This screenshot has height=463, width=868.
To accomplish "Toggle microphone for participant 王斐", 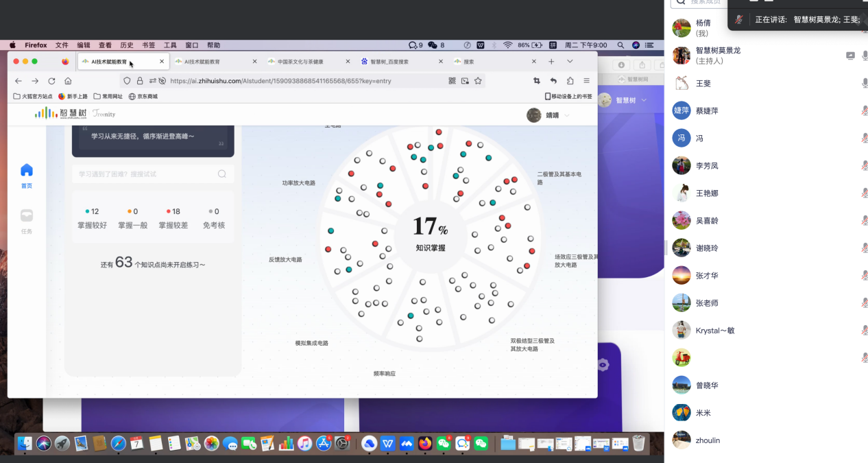I will click(865, 83).
